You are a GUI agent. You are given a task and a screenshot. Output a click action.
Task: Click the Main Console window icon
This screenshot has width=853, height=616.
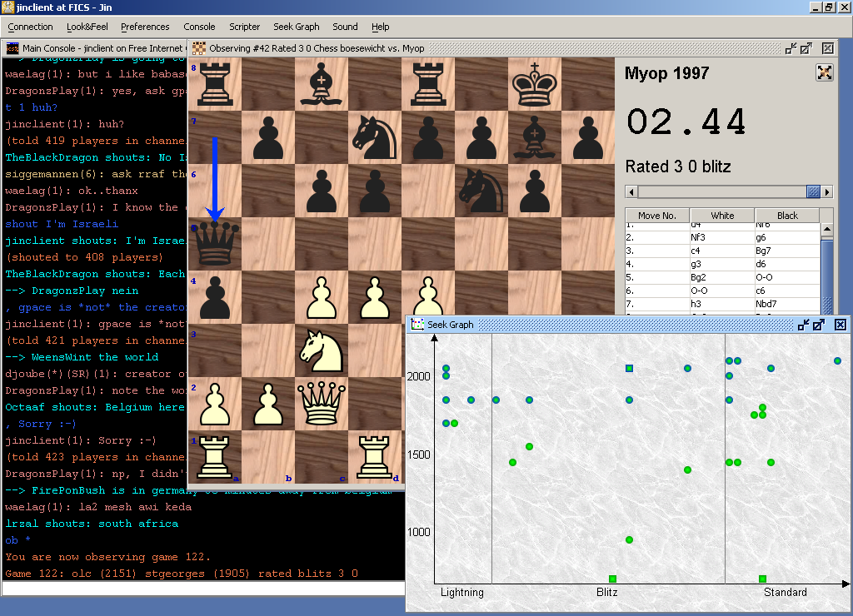coord(12,48)
